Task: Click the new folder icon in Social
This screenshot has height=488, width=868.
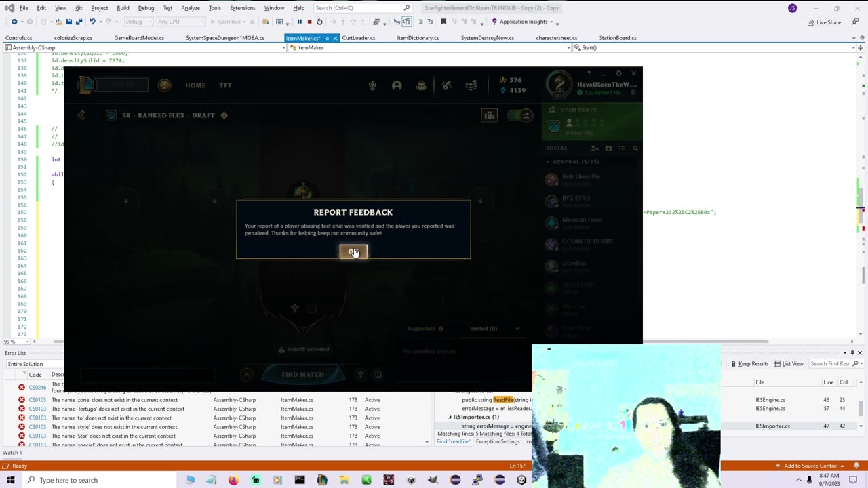Action: [x=608, y=148]
